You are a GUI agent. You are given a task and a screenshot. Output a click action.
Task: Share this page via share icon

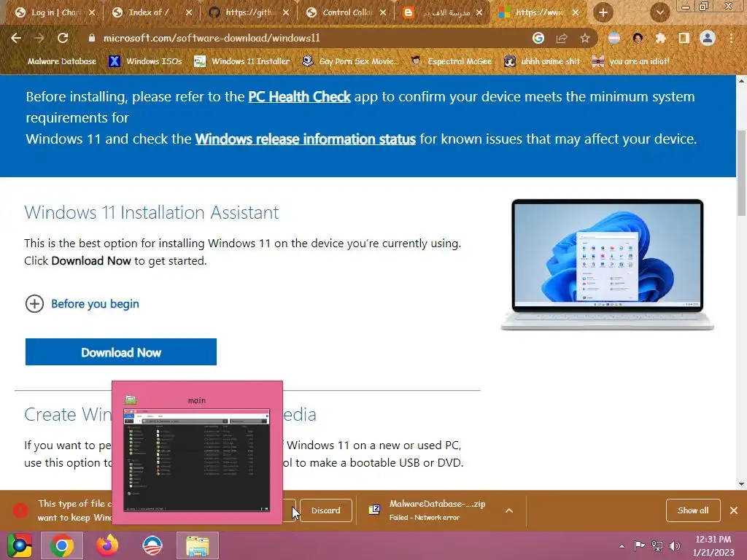(562, 38)
